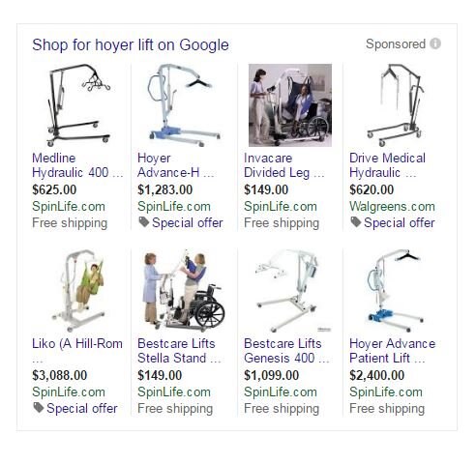View the Invacare Divided Leg sling photo
The width and height of the screenshot is (476, 464).
290,105
